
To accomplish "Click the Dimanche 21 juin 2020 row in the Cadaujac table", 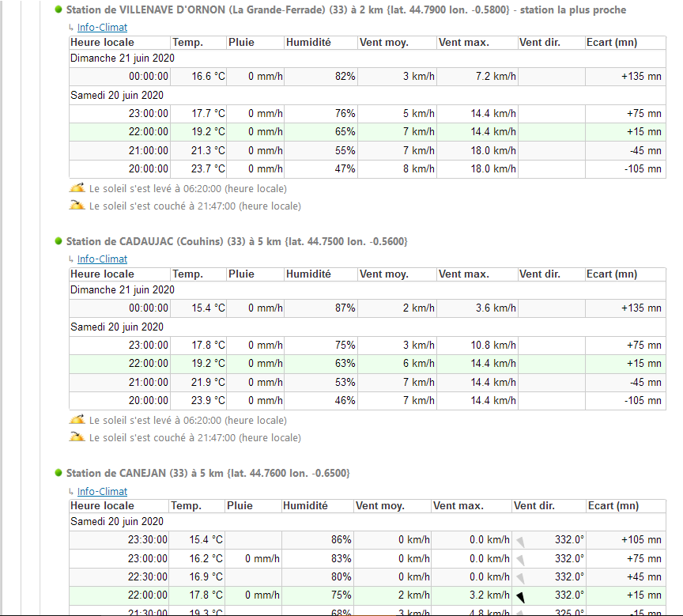I will [123, 290].
